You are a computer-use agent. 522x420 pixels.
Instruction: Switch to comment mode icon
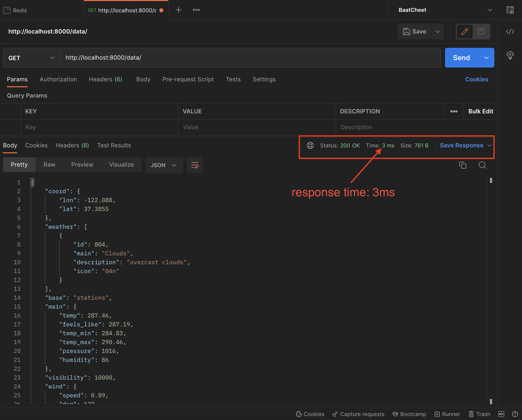click(x=481, y=32)
